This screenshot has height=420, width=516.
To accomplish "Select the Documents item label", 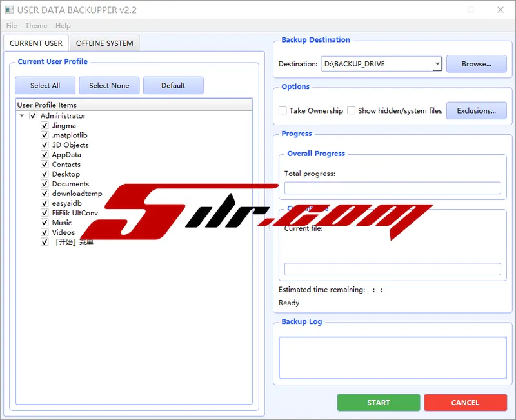I will (70, 184).
